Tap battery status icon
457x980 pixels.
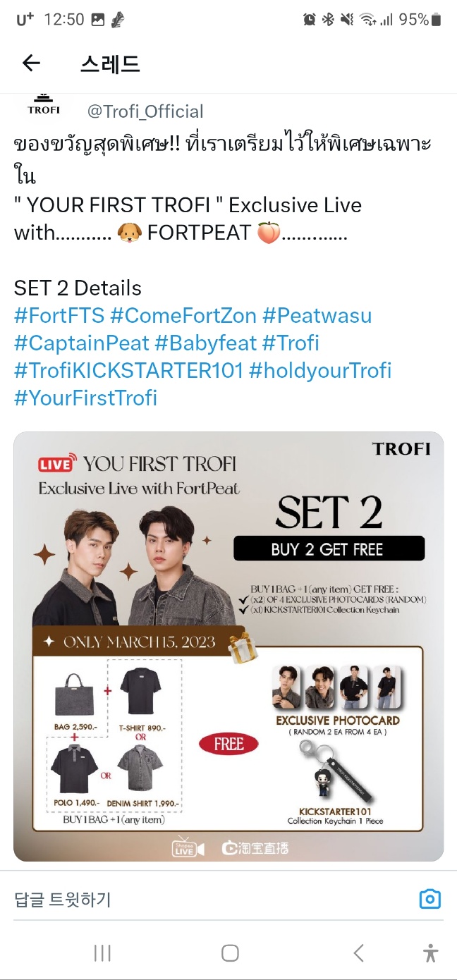tap(437, 20)
